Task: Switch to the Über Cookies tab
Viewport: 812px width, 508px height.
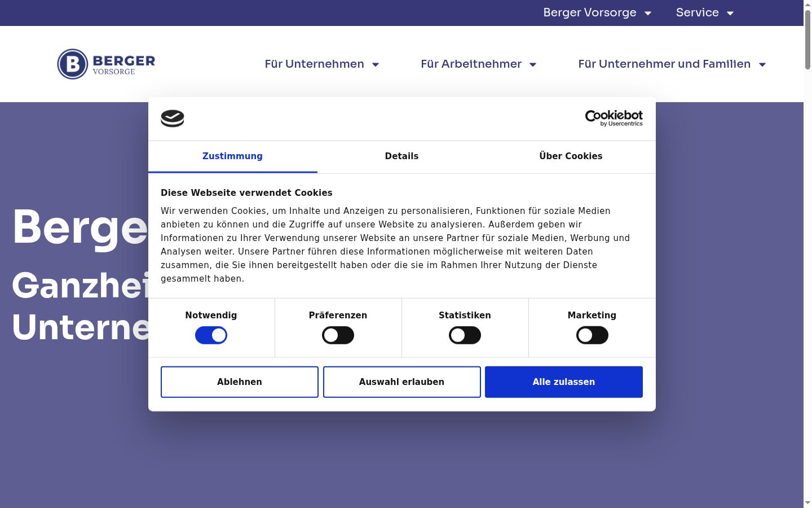Action: pyautogui.click(x=571, y=156)
